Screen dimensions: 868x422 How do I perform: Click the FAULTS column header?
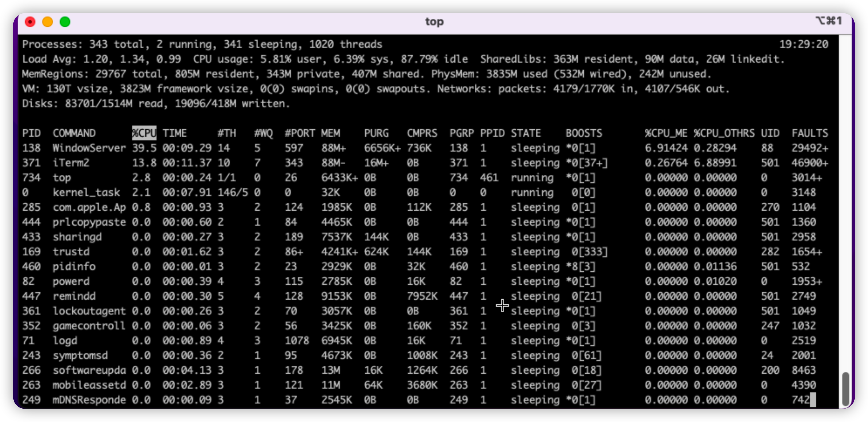[x=809, y=133]
